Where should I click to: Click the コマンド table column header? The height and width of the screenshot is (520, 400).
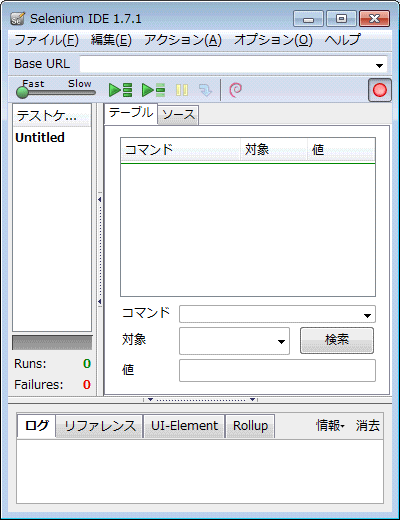[180, 150]
